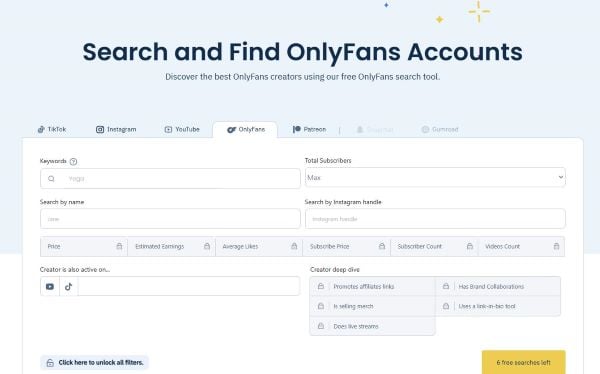Click the unlock icon in the unlock filters button

coord(50,363)
